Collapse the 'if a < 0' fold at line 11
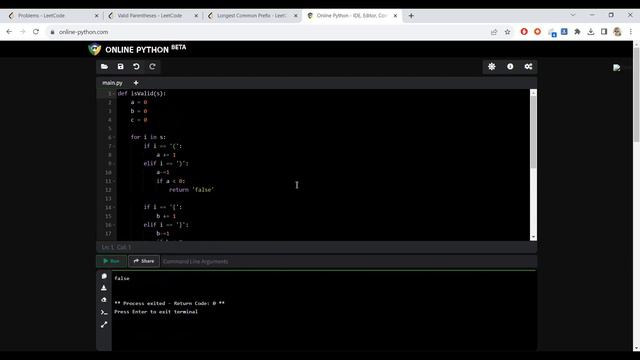The width and height of the screenshot is (640, 360). click(x=114, y=181)
